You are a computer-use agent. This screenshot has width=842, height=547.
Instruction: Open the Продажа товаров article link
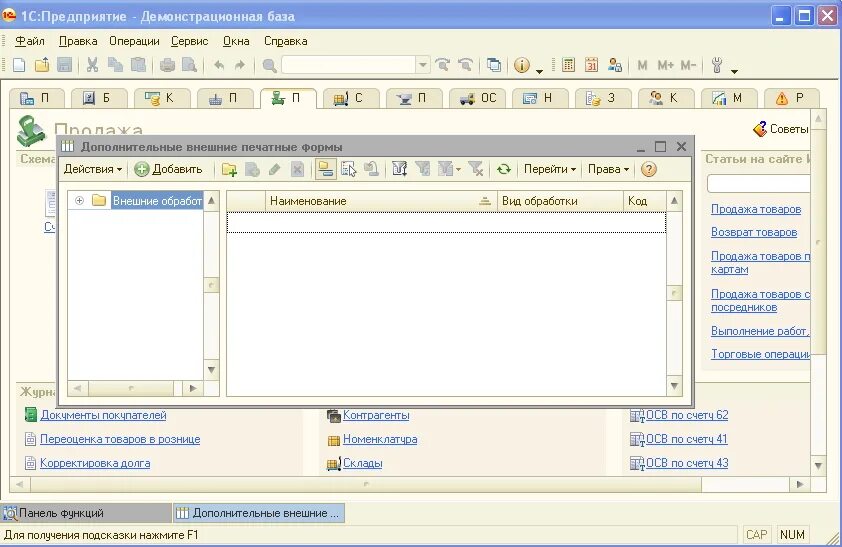click(x=756, y=209)
